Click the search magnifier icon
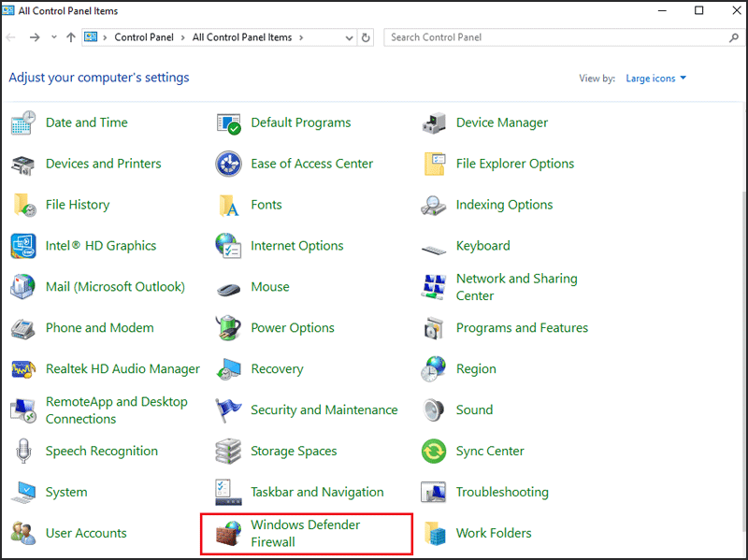 (734, 37)
